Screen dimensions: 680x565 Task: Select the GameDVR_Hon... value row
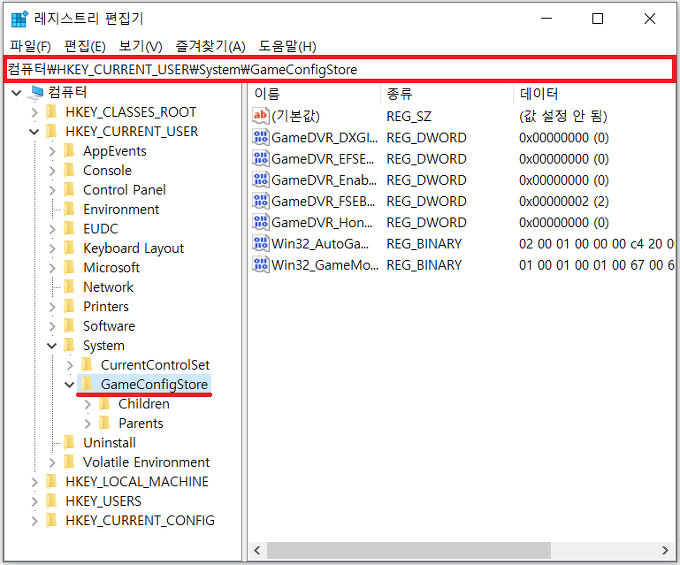coord(463,222)
